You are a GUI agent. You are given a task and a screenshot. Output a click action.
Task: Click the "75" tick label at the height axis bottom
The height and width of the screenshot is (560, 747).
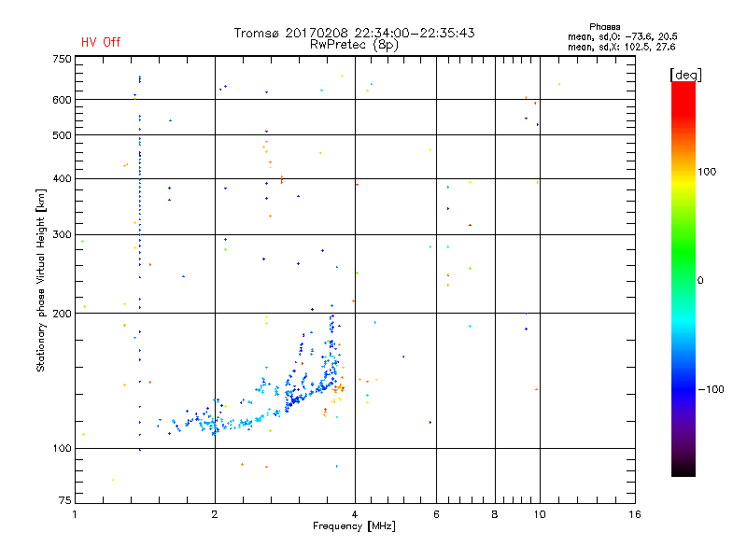(65, 500)
